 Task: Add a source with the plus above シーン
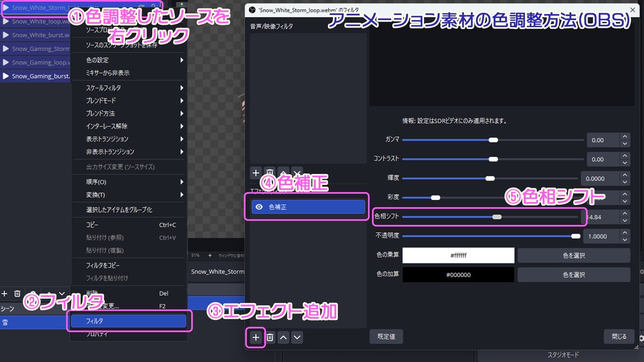[x=4, y=293]
